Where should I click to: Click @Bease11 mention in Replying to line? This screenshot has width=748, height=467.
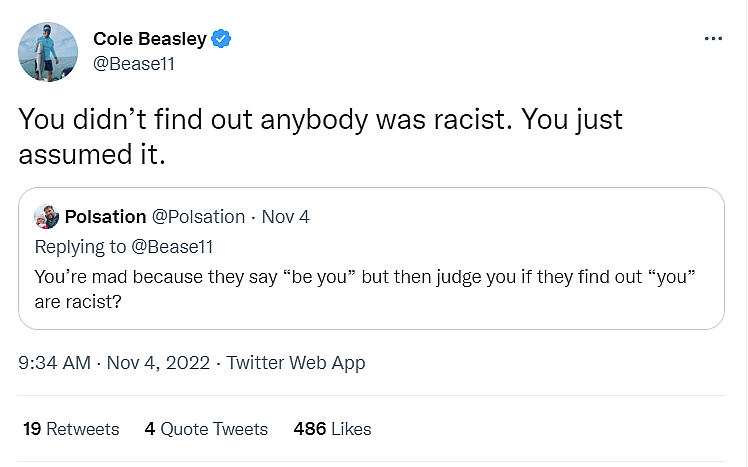click(x=172, y=247)
